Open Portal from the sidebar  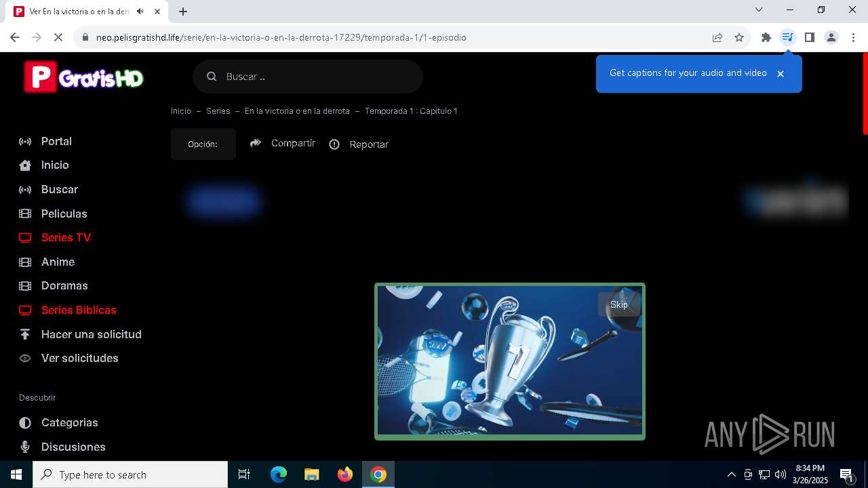point(56,141)
